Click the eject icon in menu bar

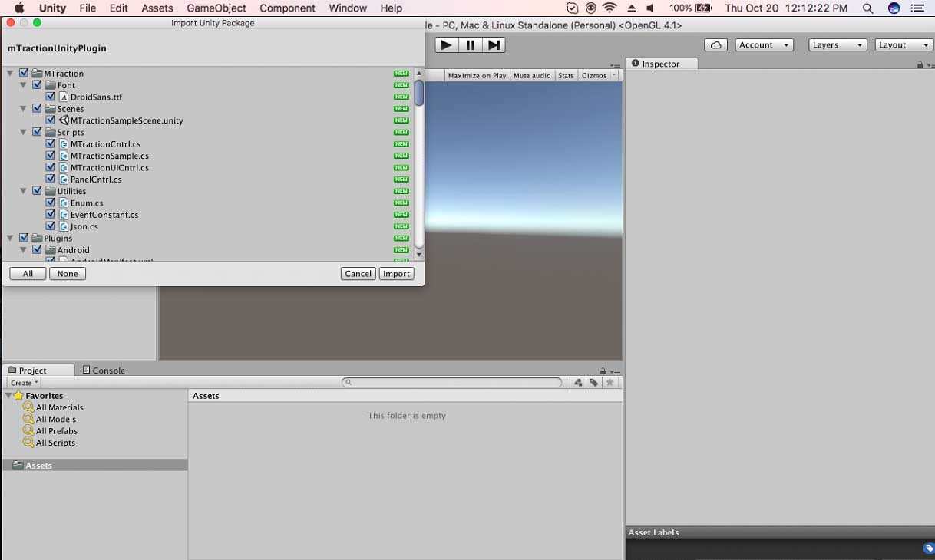(631, 8)
